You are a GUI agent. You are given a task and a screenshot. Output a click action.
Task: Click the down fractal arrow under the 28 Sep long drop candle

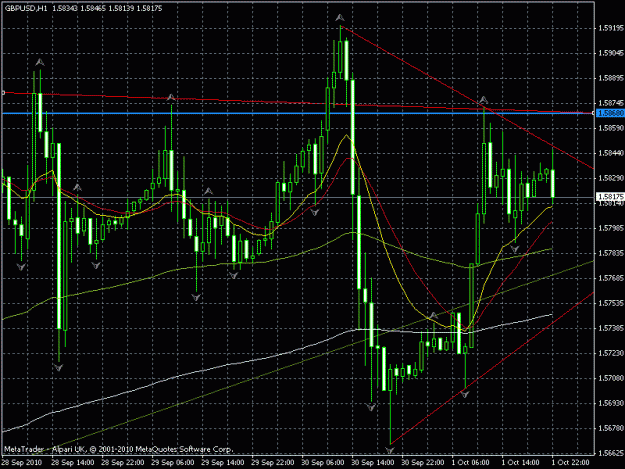click(59, 367)
